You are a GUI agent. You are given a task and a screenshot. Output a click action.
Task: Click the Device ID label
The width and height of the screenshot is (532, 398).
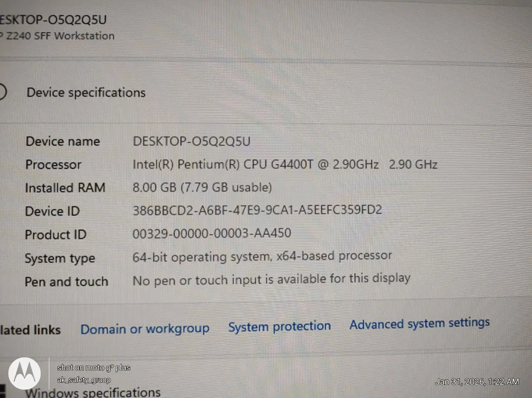pyautogui.click(x=52, y=211)
